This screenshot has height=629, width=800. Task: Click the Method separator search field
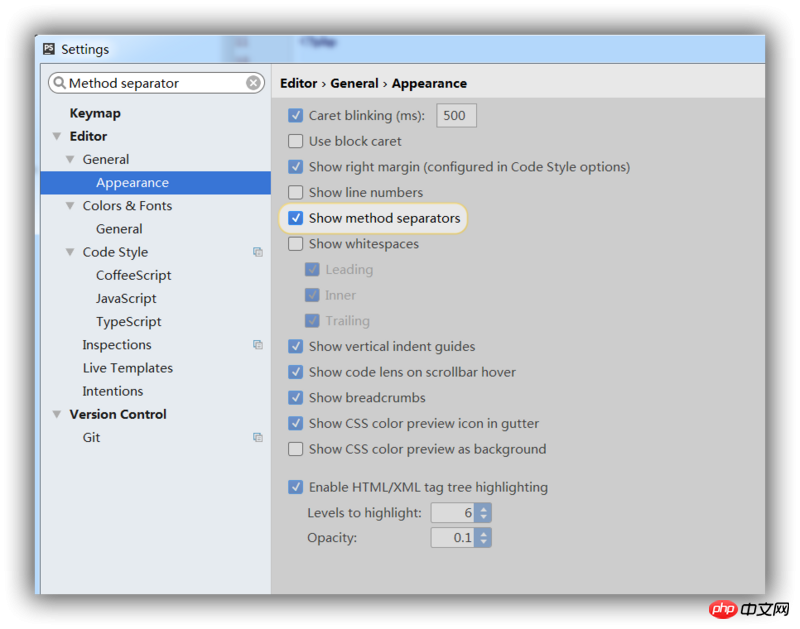(156, 83)
